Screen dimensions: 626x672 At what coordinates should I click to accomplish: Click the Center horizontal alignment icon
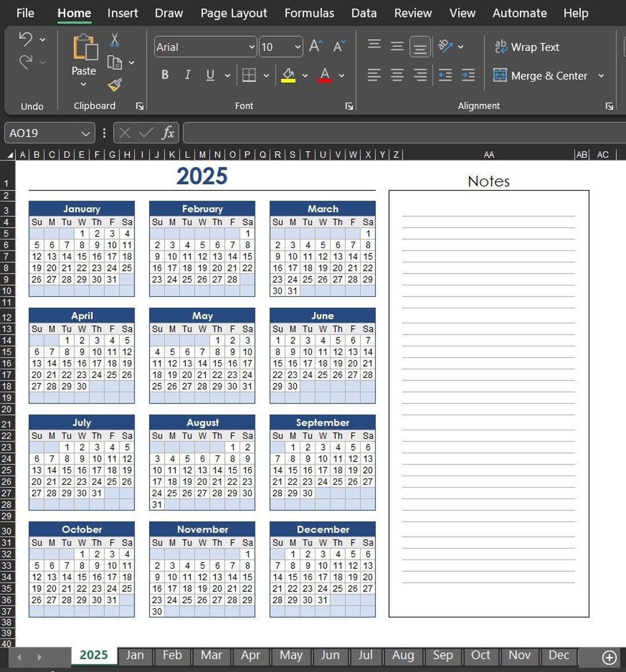(x=397, y=75)
